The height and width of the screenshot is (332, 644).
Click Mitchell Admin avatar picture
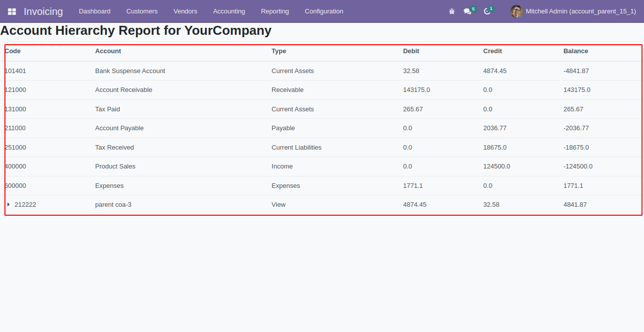516,11
